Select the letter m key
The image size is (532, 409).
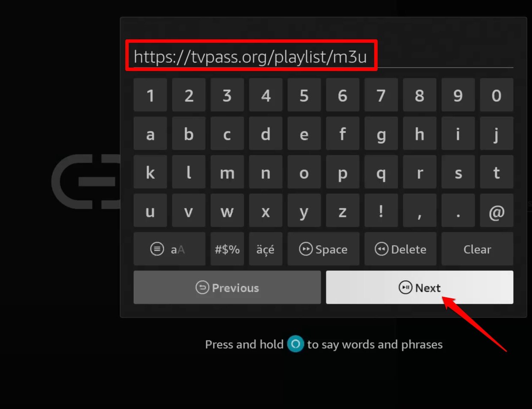(x=227, y=172)
